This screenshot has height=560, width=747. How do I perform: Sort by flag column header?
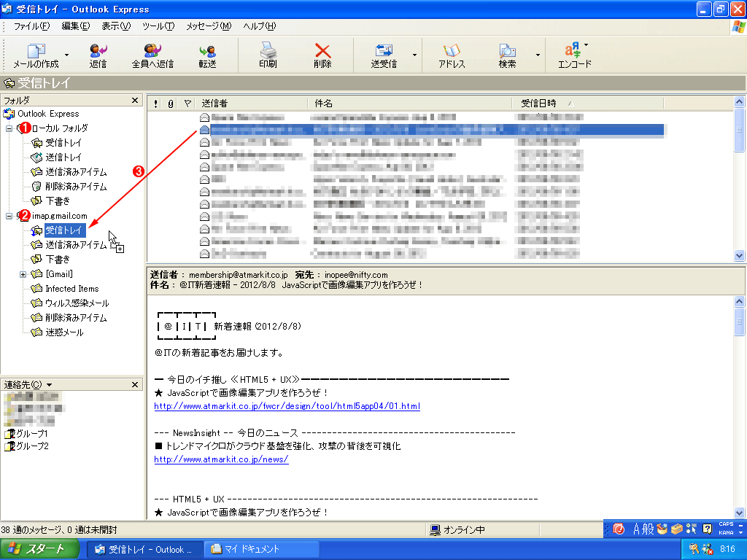point(187,104)
